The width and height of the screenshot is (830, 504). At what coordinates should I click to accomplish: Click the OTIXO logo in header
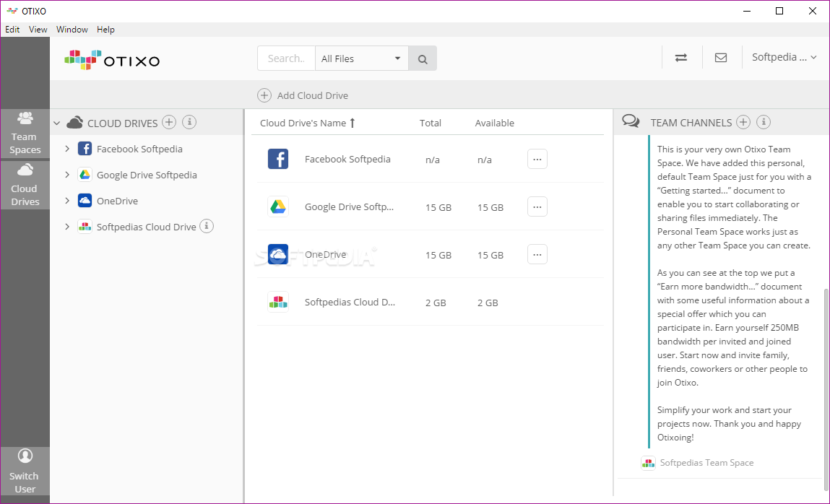[112, 60]
